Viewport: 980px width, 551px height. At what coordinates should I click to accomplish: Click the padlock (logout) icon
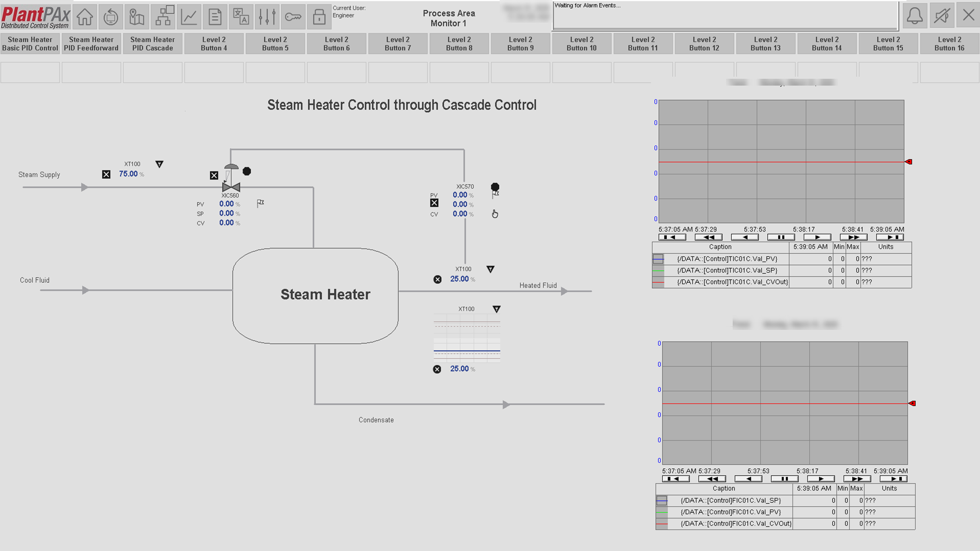[x=319, y=17]
